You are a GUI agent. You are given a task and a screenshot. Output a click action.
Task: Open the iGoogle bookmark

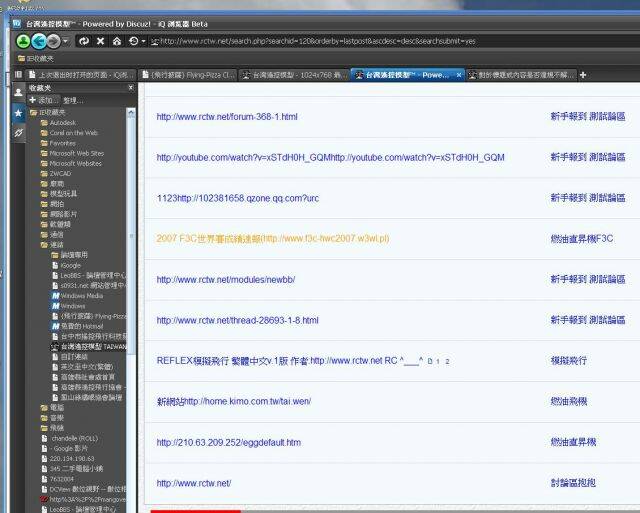(x=66, y=265)
